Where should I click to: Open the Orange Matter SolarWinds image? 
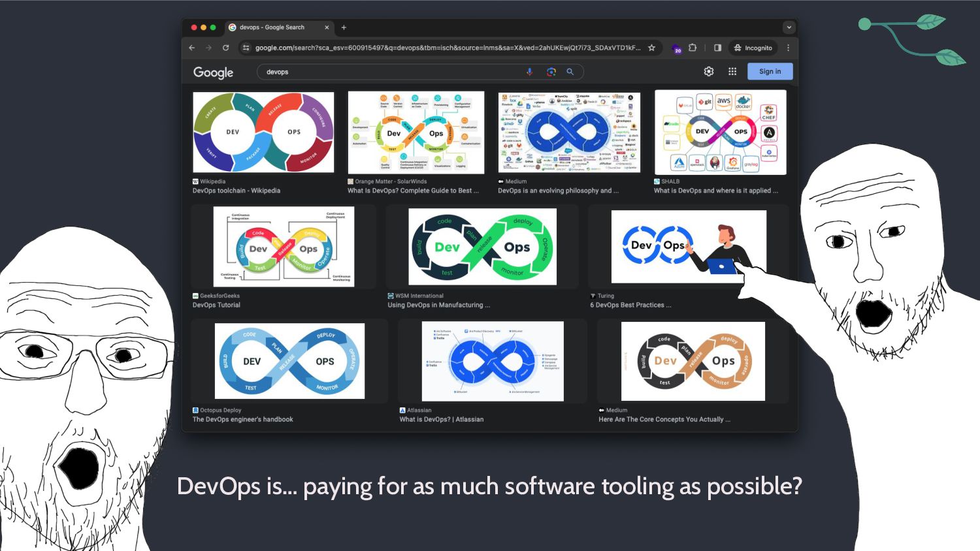click(x=416, y=133)
